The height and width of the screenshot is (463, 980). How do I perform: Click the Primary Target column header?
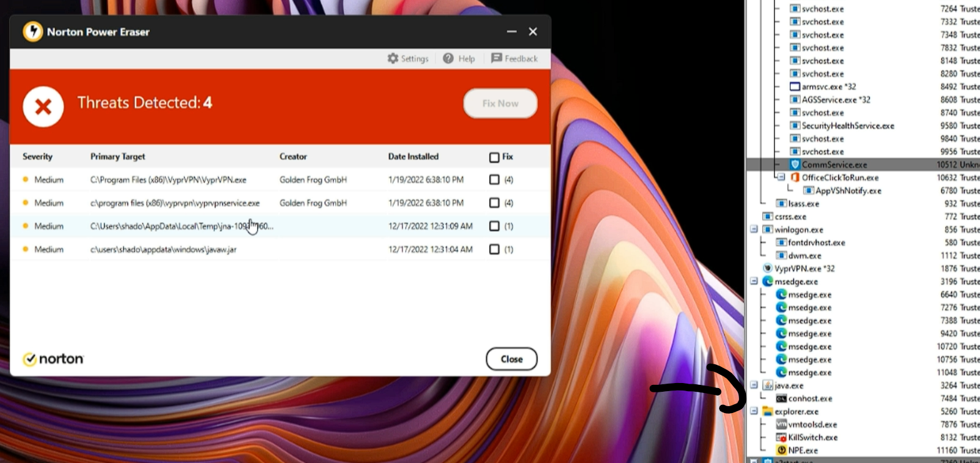click(117, 157)
